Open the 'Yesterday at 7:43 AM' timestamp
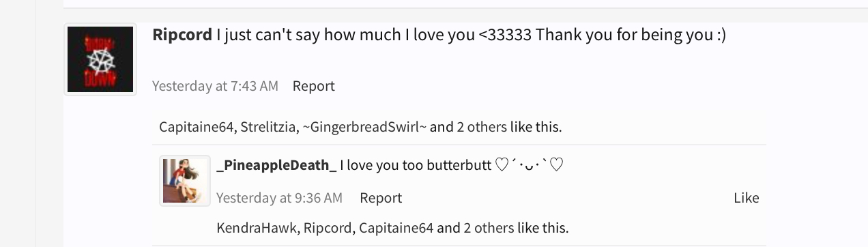The width and height of the screenshot is (868, 247). point(215,86)
